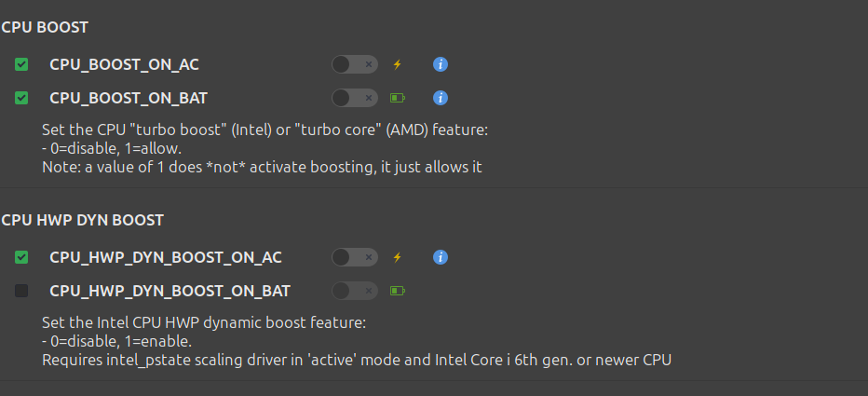Image resolution: width=868 pixels, height=396 pixels.
Task: Disable the CPU_HWP_DYN_BOOST_ON_AC checkbox
Action: pos(21,257)
